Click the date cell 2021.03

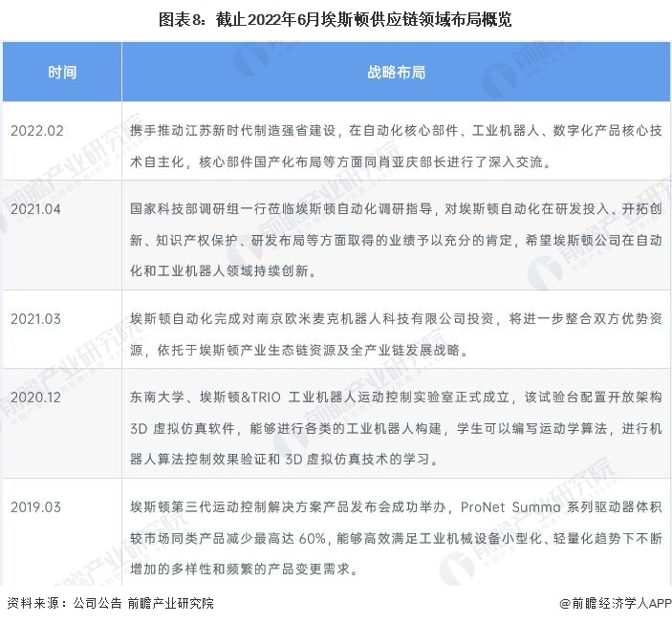tap(36, 319)
